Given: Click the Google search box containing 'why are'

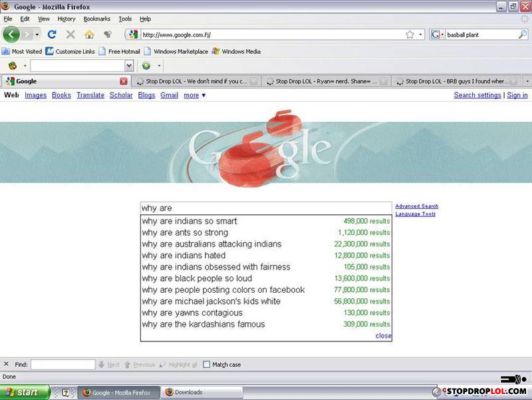Looking at the screenshot, I should pos(266,208).
